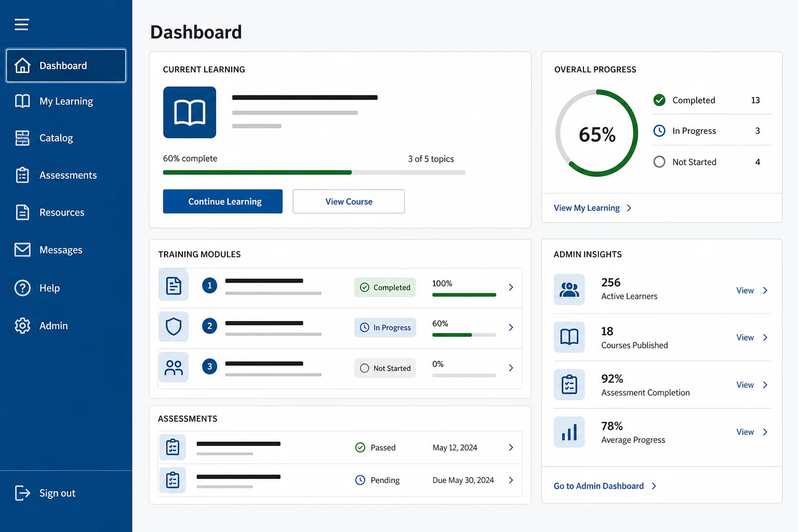The image size is (798, 532).
Task: Click the Assessments clipboard icon in sidebar
Action: 22,175
